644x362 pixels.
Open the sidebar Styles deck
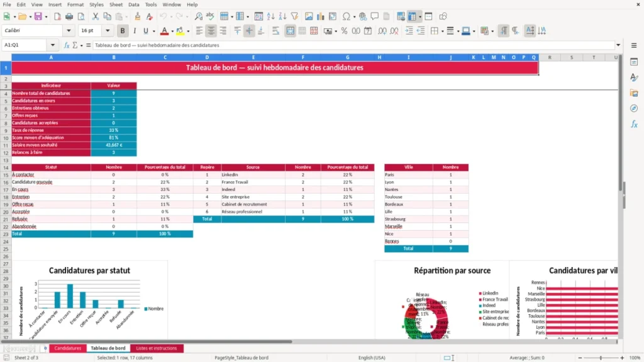(634, 77)
